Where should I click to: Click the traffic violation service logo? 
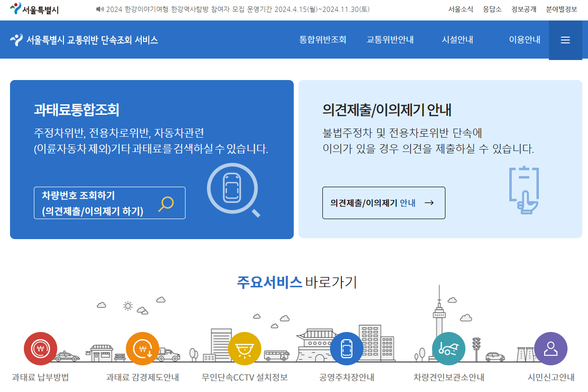pos(84,40)
